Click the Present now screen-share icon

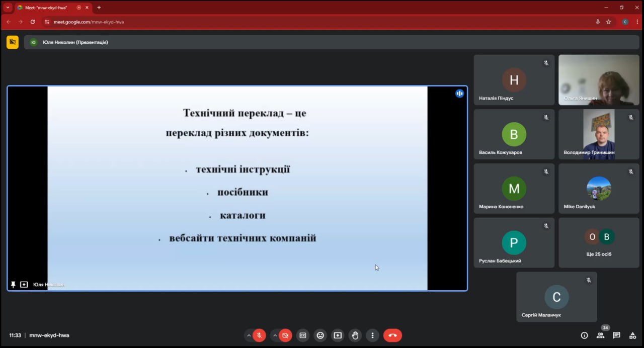pyautogui.click(x=338, y=335)
